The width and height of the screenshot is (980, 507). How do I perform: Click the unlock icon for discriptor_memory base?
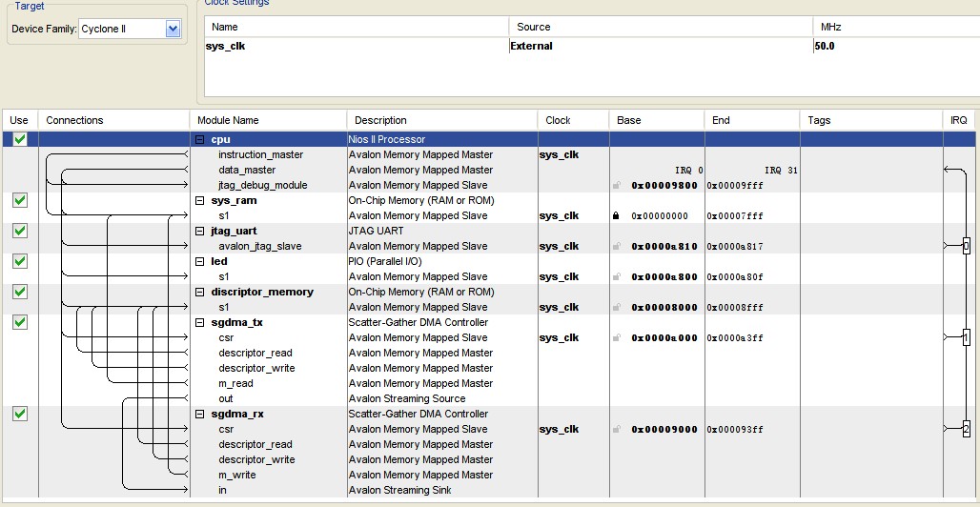click(616, 308)
